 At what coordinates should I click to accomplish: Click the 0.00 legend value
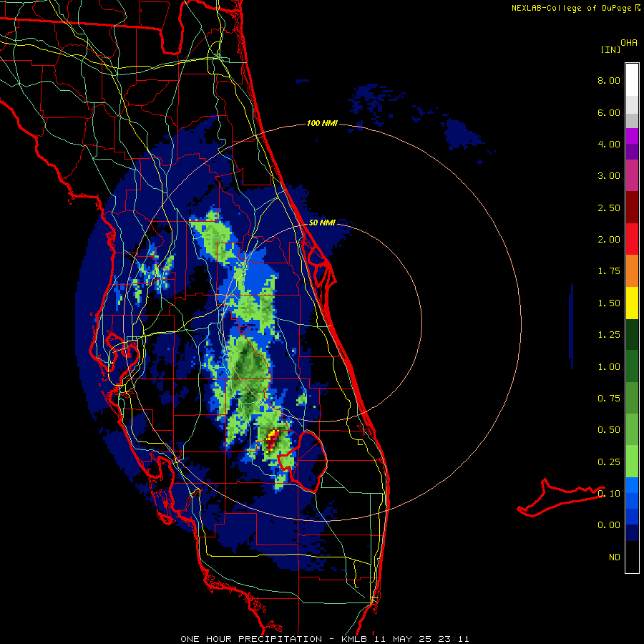[609, 525]
